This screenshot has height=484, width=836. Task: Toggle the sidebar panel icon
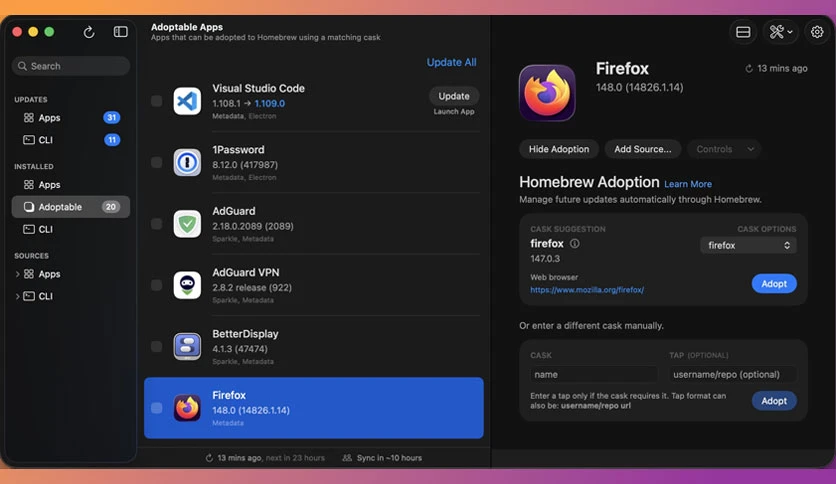click(x=120, y=32)
